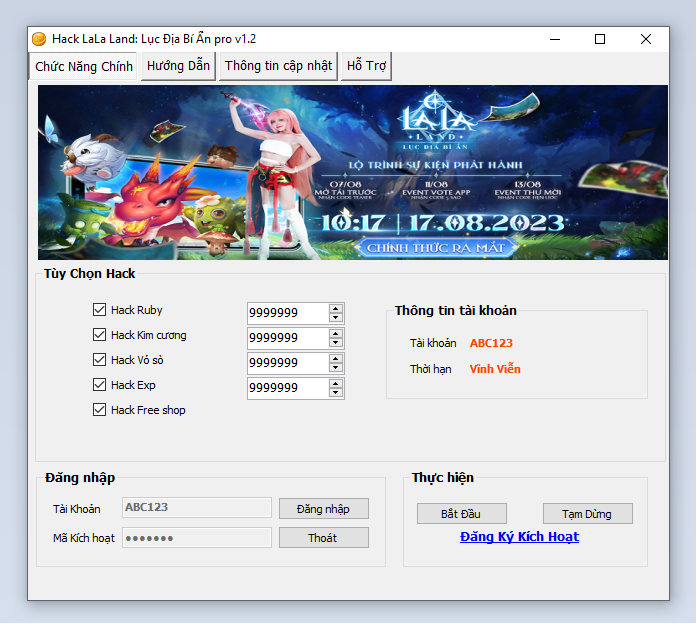Viewport: 697px width, 626px height.
Task: Toggle the Hack Kim cương checkbox
Action: tap(99, 335)
